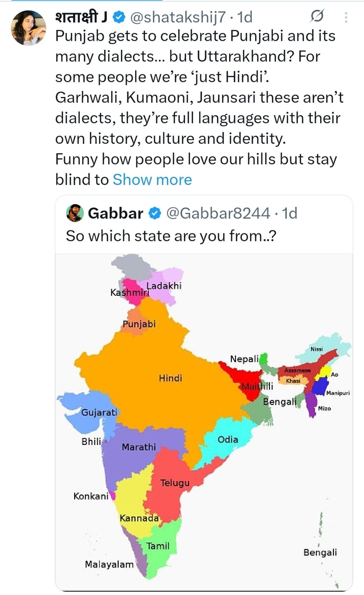The width and height of the screenshot is (364, 595).
Task: Click the main post text about Uttarakhand
Action: point(198,97)
